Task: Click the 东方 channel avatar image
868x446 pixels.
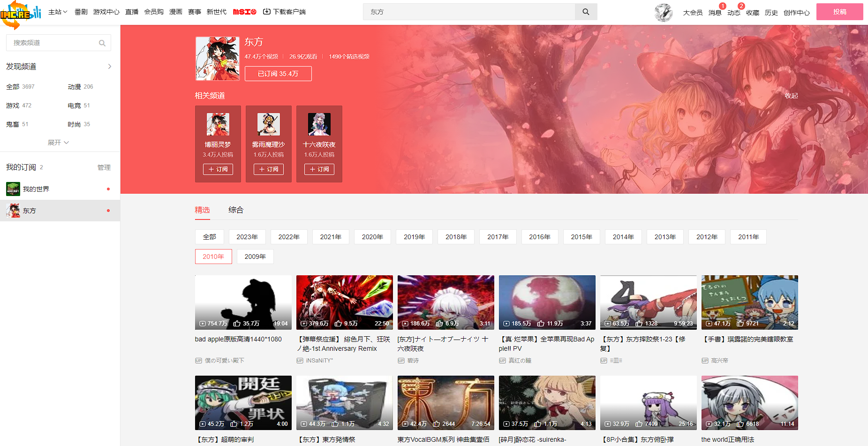Action: 217,59
